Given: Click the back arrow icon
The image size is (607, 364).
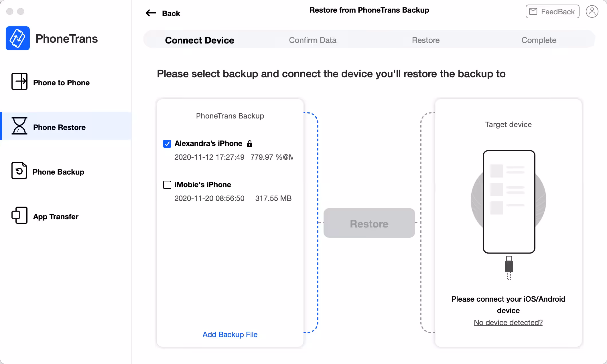Looking at the screenshot, I should pyautogui.click(x=151, y=13).
